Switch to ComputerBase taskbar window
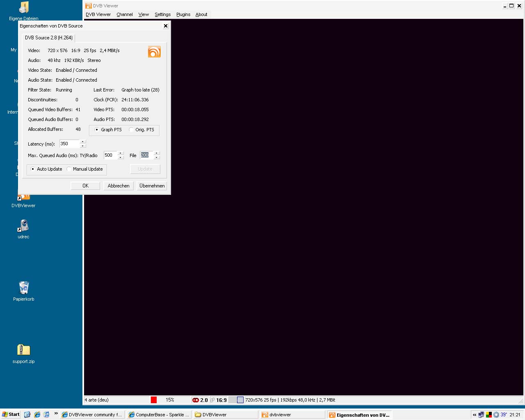This screenshot has width=525, height=420. click(159, 415)
